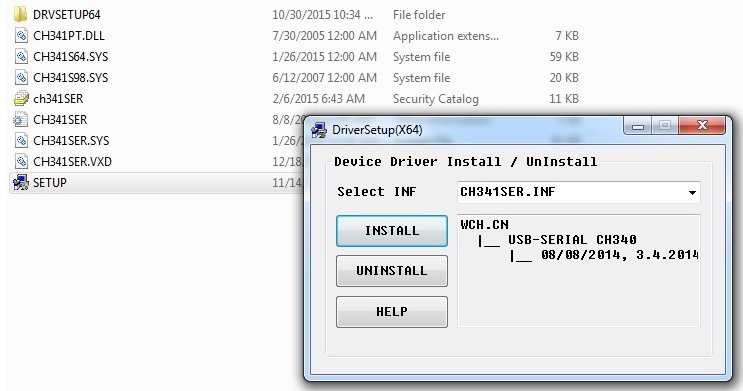Select the CH341S98.SYS file icon
Viewport: 743px width, 391px height.
(x=21, y=77)
